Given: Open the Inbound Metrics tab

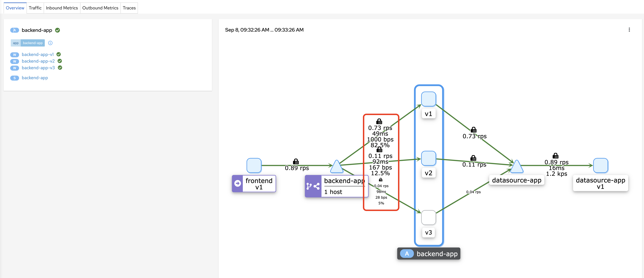Looking at the screenshot, I should [62, 8].
